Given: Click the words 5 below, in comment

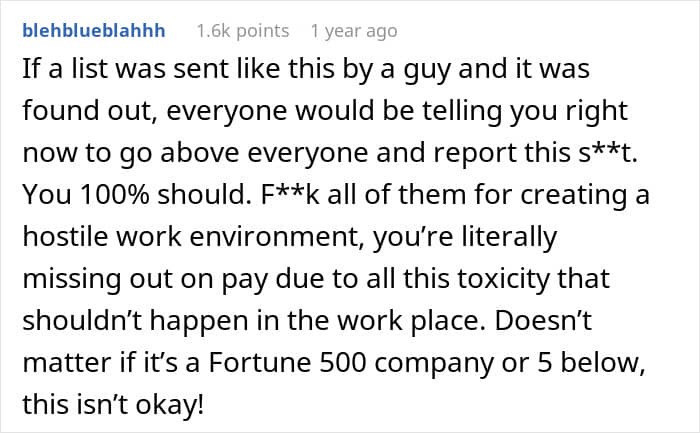Looking at the screenshot, I should click(591, 362).
